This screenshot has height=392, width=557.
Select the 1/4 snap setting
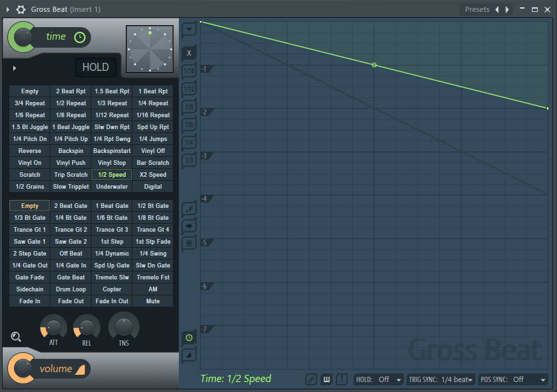[189, 142]
